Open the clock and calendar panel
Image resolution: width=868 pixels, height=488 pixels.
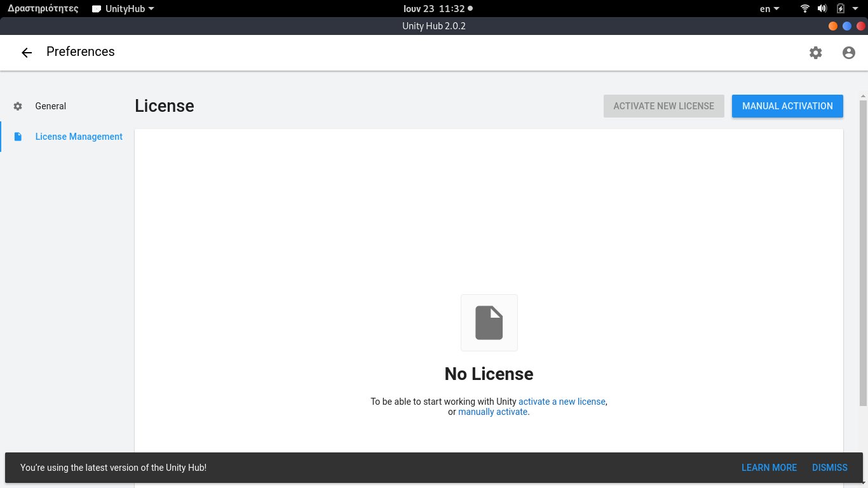pyautogui.click(x=438, y=9)
